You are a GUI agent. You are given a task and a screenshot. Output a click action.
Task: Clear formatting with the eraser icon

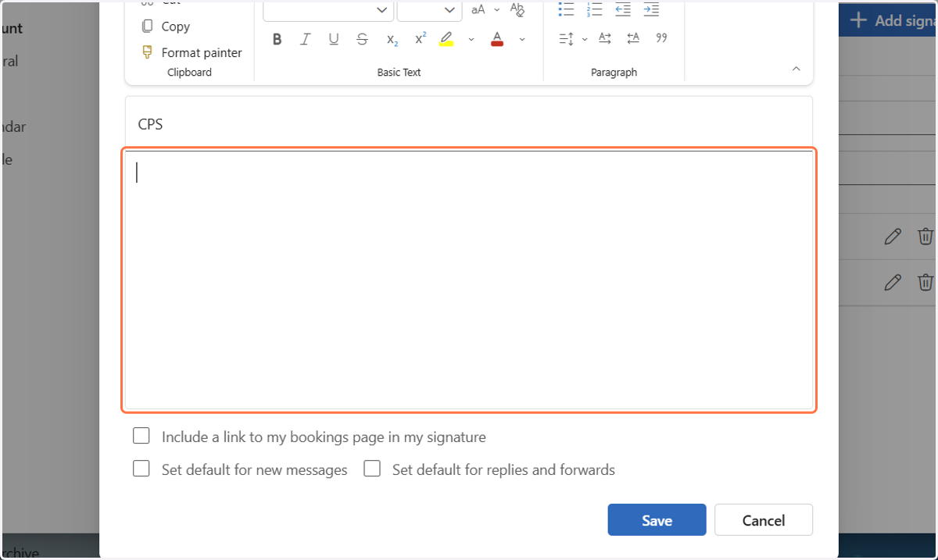pyautogui.click(x=517, y=9)
